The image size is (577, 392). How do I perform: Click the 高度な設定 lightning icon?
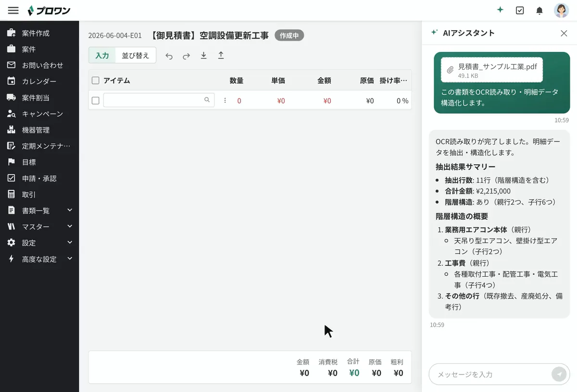click(12, 259)
